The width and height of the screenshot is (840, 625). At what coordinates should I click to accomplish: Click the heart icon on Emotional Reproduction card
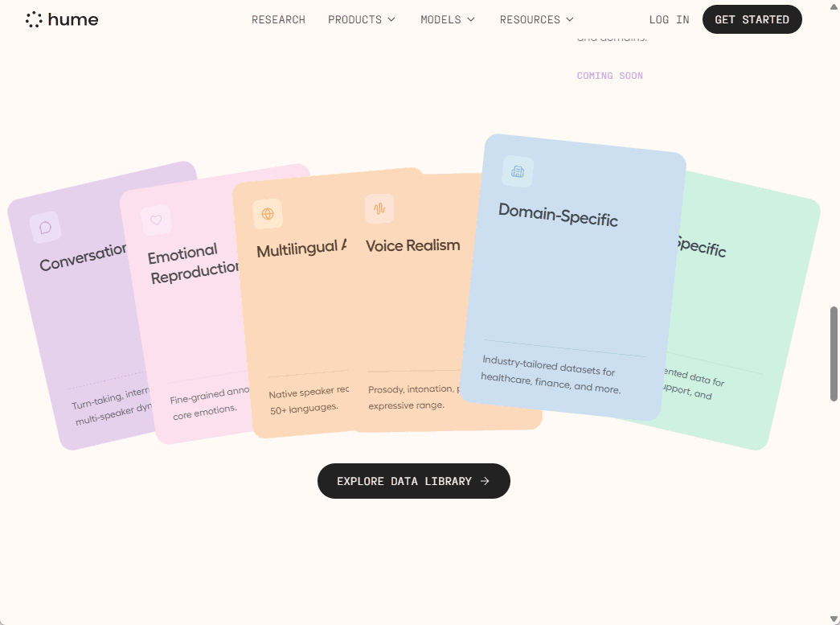click(x=156, y=220)
